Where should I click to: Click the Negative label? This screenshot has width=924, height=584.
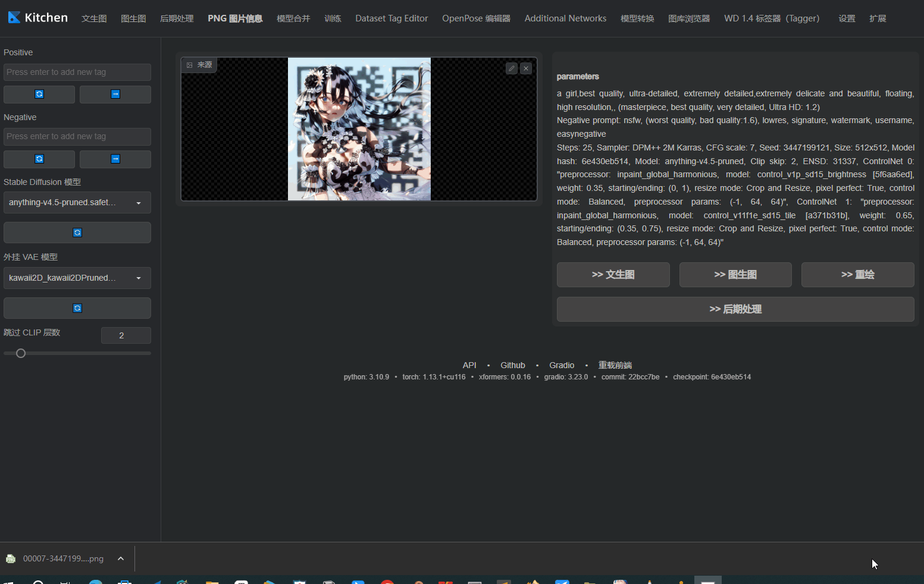pos(20,117)
